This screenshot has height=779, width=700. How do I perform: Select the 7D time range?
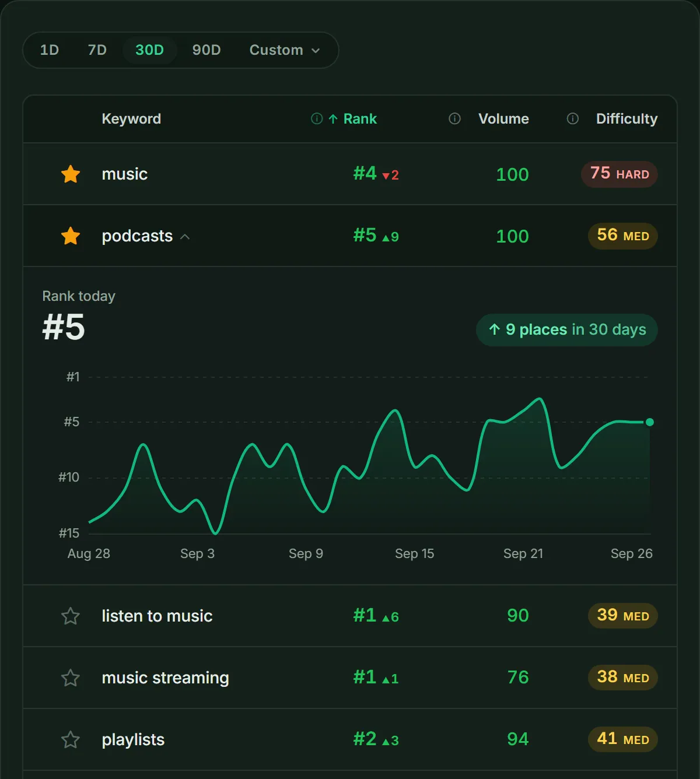point(97,50)
